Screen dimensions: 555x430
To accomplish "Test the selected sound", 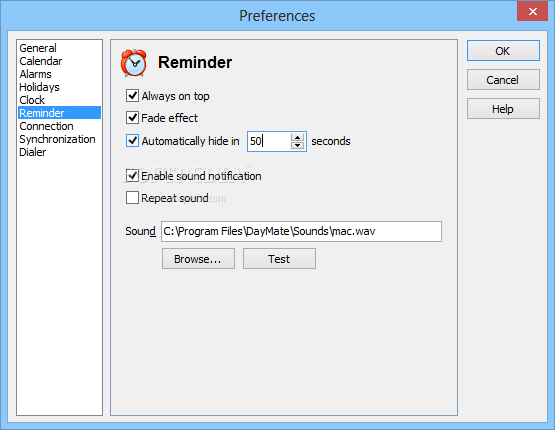I will point(279,259).
